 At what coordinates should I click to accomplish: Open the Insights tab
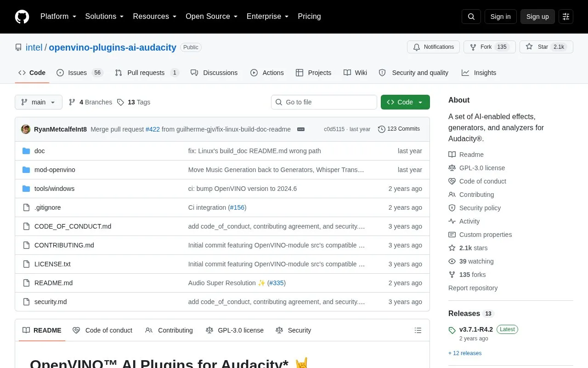coord(479,73)
